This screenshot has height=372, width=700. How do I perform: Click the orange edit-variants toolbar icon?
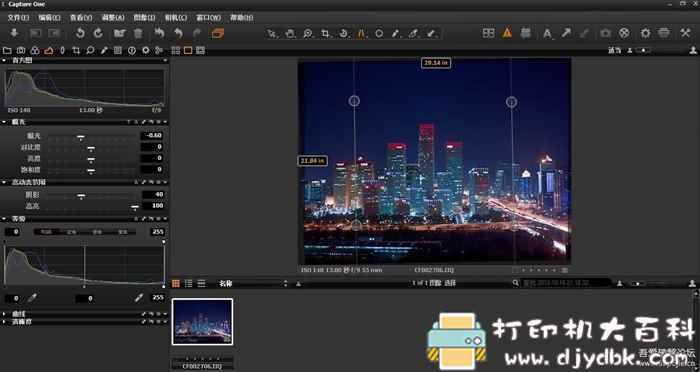pyautogui.click(x=218, y=33)
